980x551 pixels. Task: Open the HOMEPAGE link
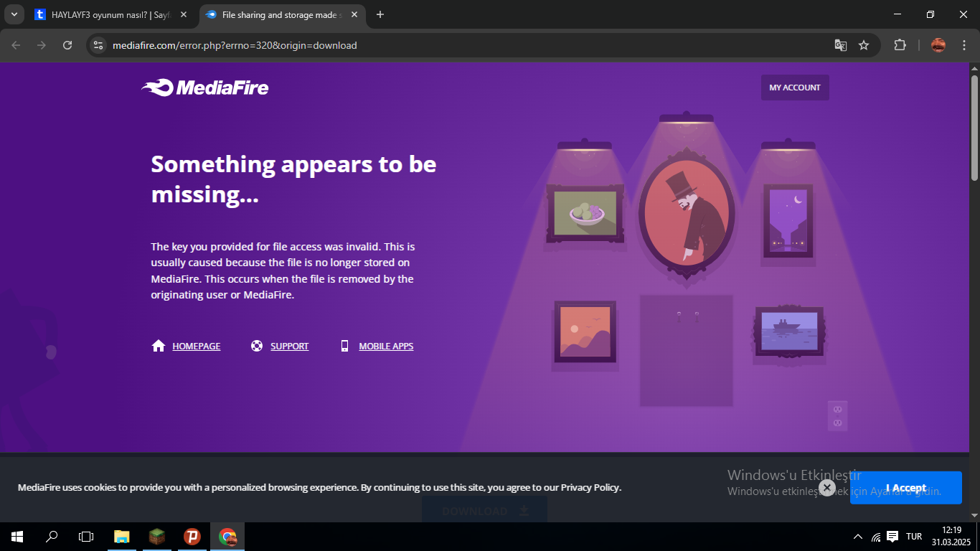(x=197, y=346)
